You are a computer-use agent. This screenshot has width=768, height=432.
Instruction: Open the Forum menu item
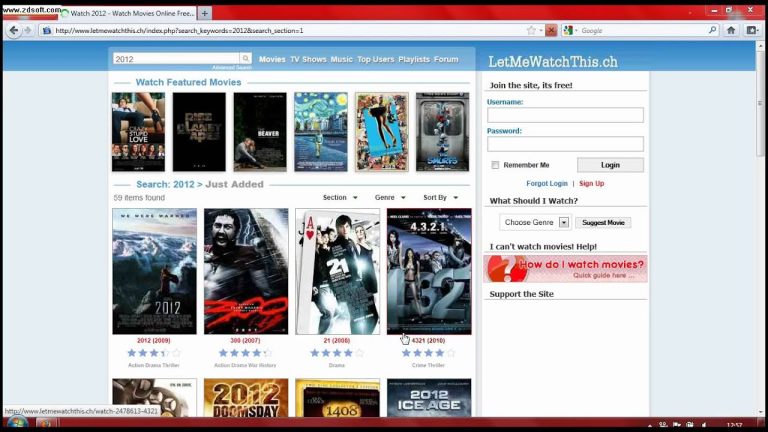pyautogui.click(x=446, y=59)
